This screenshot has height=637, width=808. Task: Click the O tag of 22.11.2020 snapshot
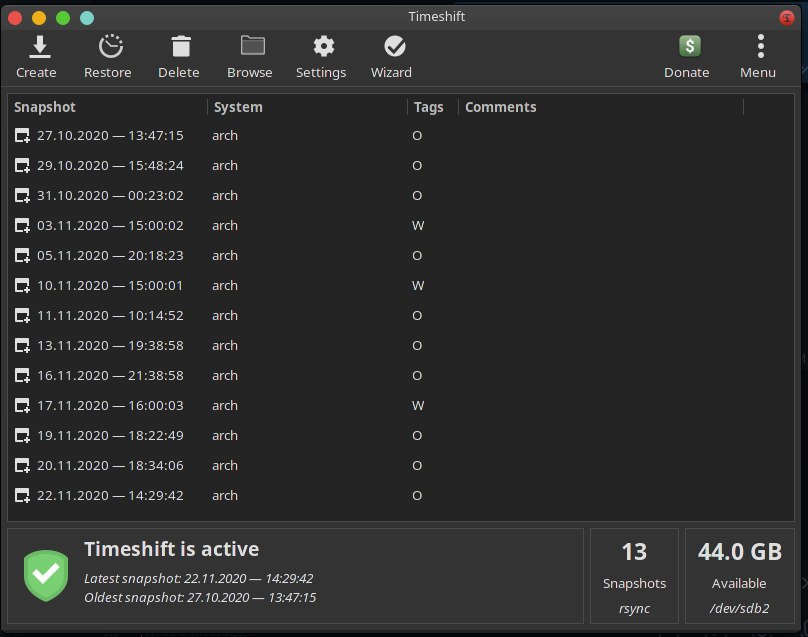[417, 495]
